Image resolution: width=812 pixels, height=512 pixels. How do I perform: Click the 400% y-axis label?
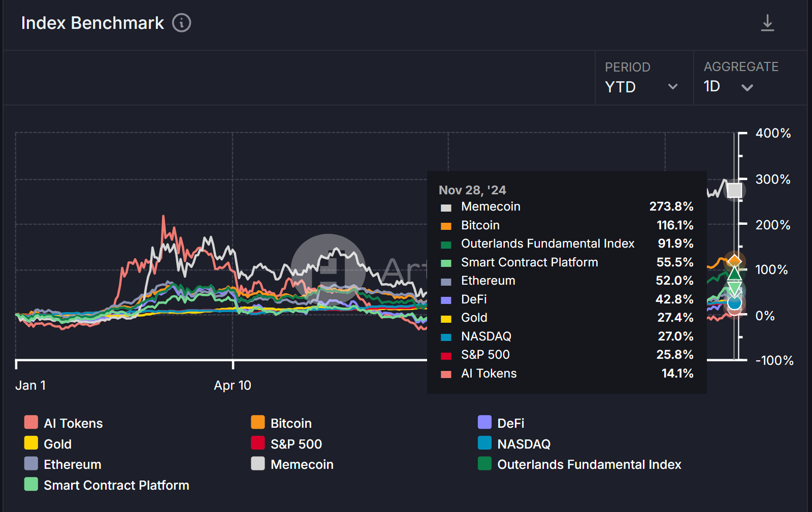click(773, 133)
